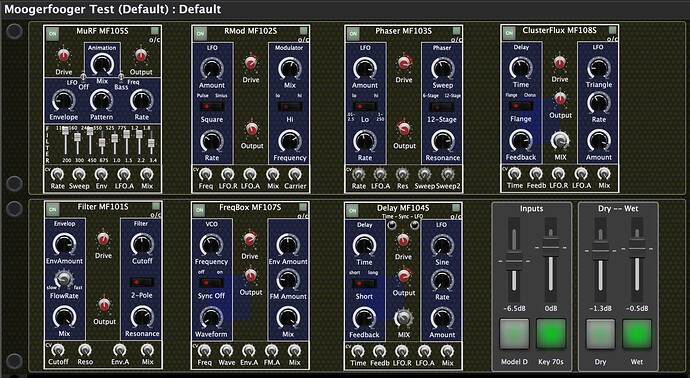The height and width of the screenshot is (378, 690).
Task: Click the ClusterFlux LFO Triangle knob
Action: pyautogui.click(x=598, y=68)
